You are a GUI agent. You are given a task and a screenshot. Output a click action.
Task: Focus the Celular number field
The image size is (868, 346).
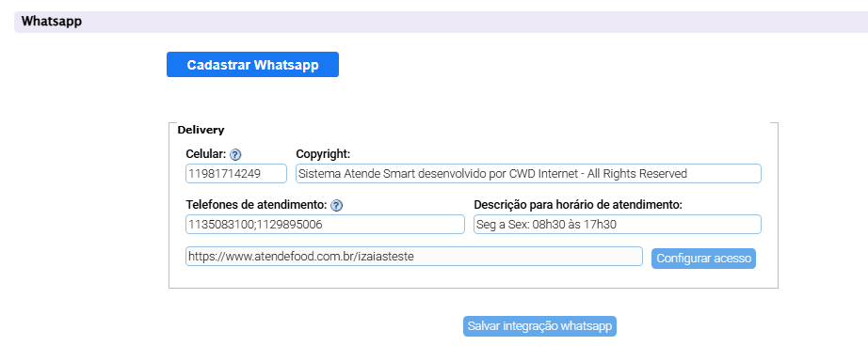pyautogui.click(x=236, y=174)
